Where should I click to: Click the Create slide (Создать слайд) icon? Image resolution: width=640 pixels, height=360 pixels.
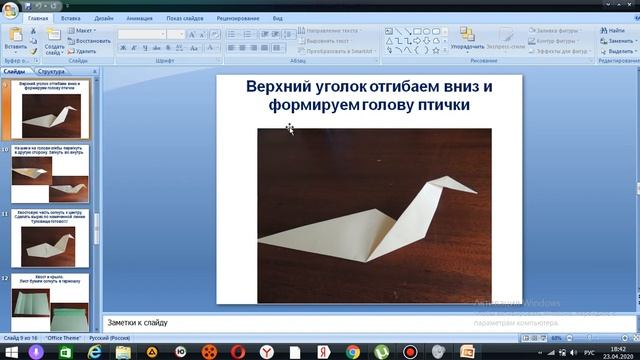[x=54, y=35]
